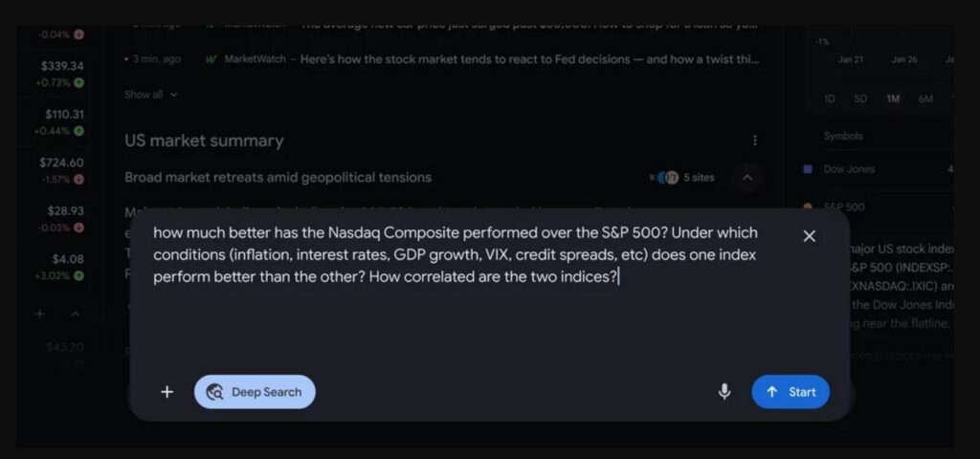Image resolution: width=980 pixels, height=459 pixels.
Task: Click the MarketWatch logo icon beside headline
Action: click(212, 59)
